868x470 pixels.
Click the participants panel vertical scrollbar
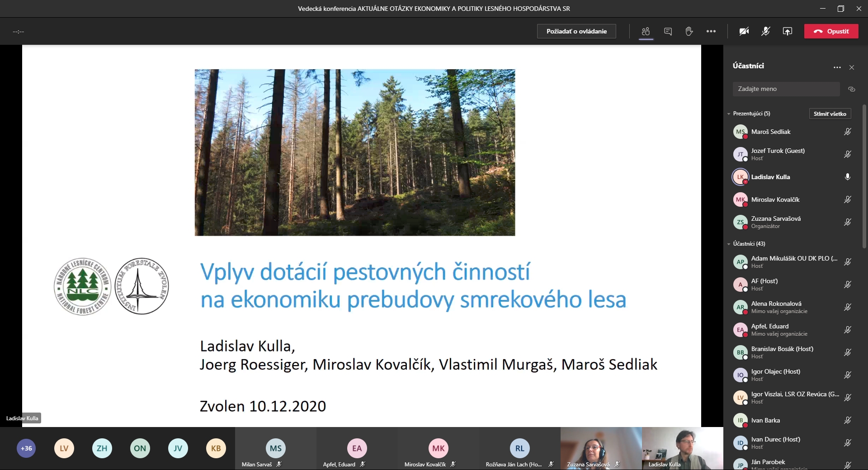[x=864, y=176]
